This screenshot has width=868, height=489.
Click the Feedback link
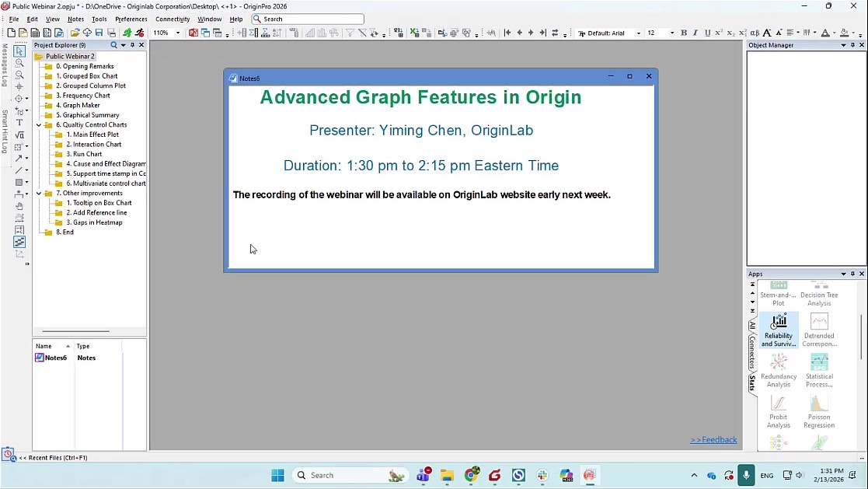[713, 439]
